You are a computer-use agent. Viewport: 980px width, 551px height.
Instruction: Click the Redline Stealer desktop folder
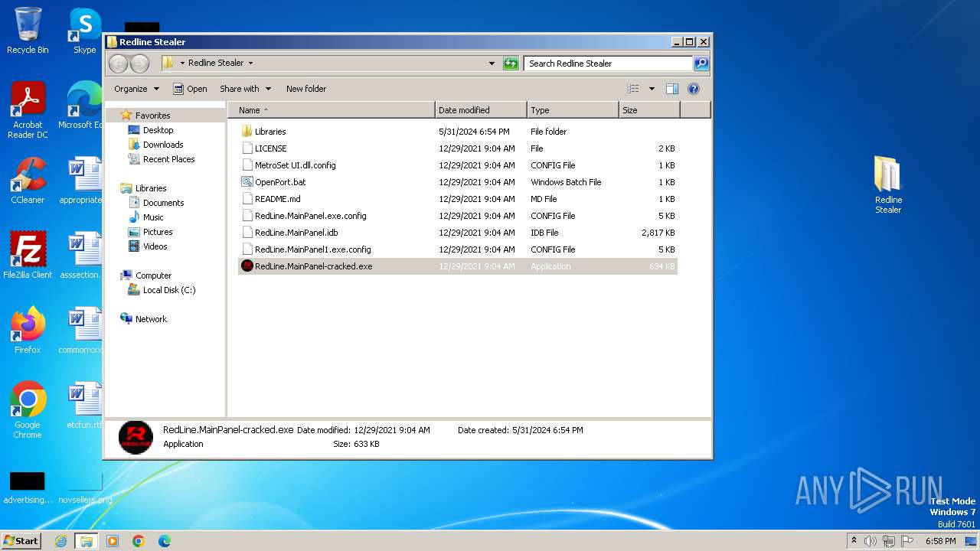888,185
